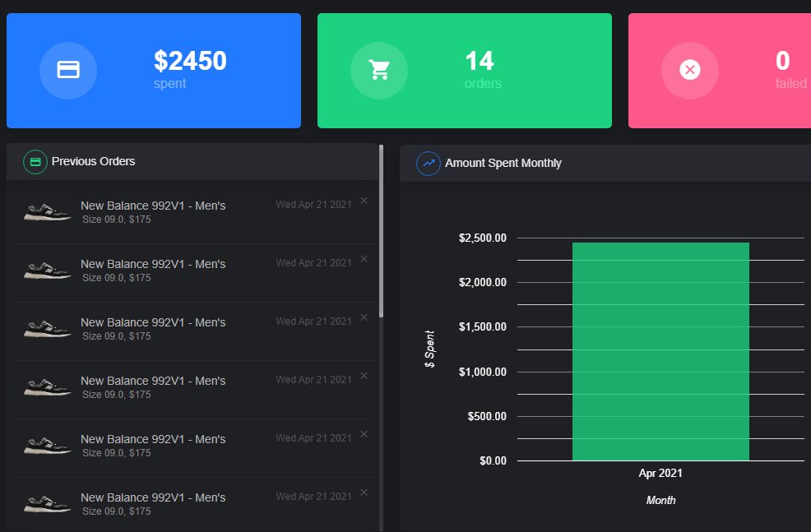
Task: Click the X circle icon on the failed card
Action: point(690,70)
